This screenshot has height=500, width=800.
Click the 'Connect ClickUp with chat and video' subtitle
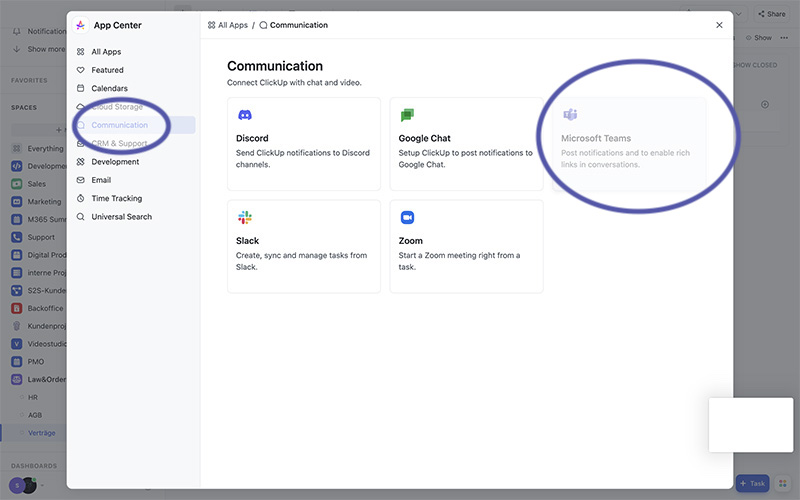pos(294,83)
